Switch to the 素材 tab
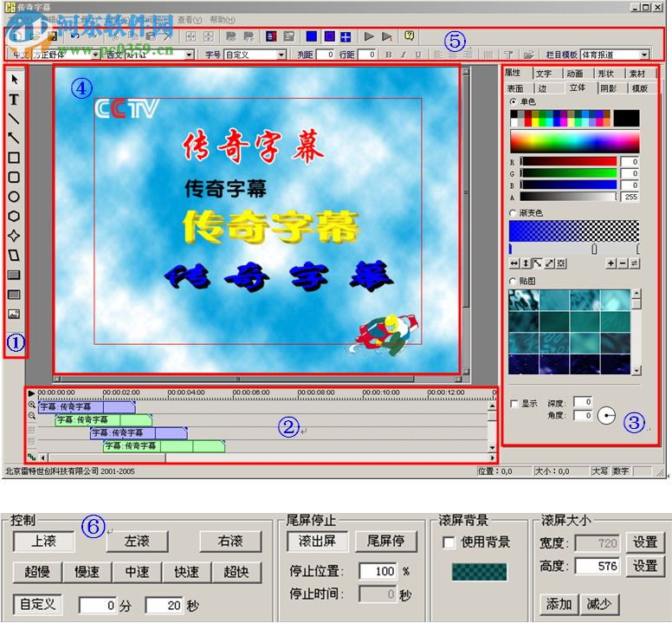The width and height of the screenshot is (672, 623). click(x=637, y=74)
